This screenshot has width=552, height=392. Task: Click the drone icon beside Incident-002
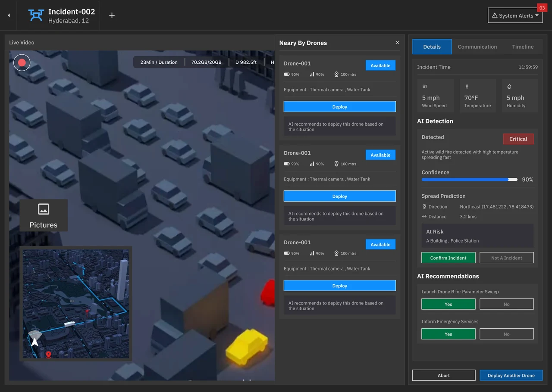[36, 16]
